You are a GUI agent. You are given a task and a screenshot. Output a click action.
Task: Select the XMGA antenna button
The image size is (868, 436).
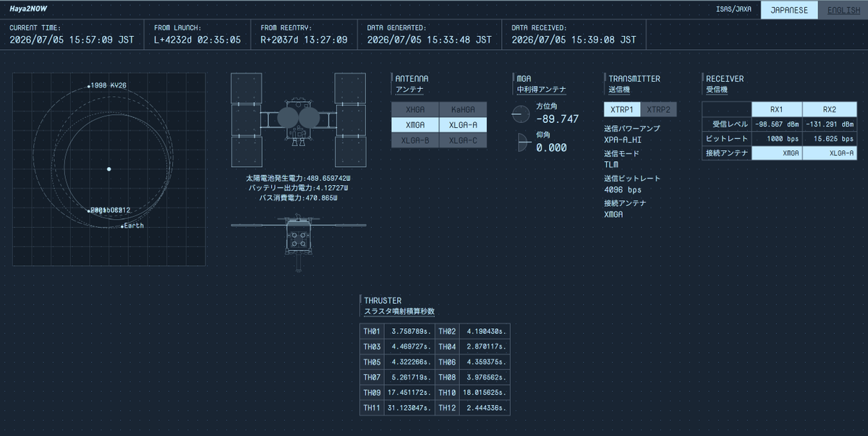tap(415, 124)
